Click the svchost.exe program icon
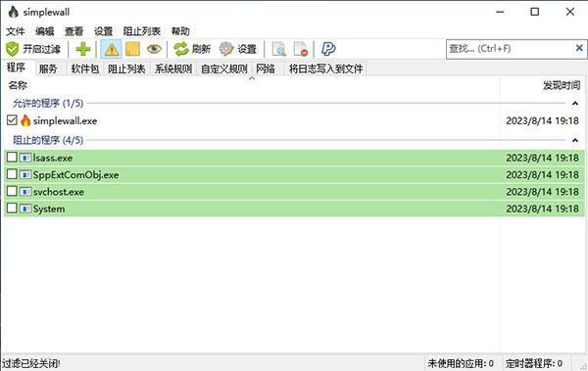 (25, 192)
